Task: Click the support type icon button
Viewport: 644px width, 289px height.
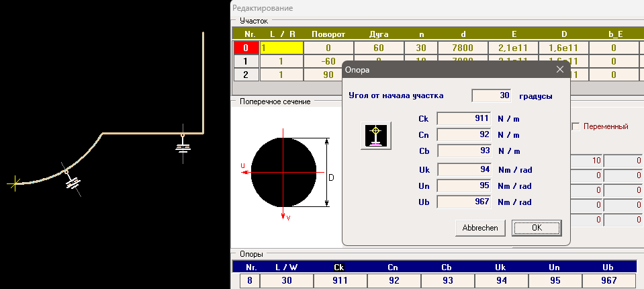Action: pyautogui.click(x=376, y=135)
